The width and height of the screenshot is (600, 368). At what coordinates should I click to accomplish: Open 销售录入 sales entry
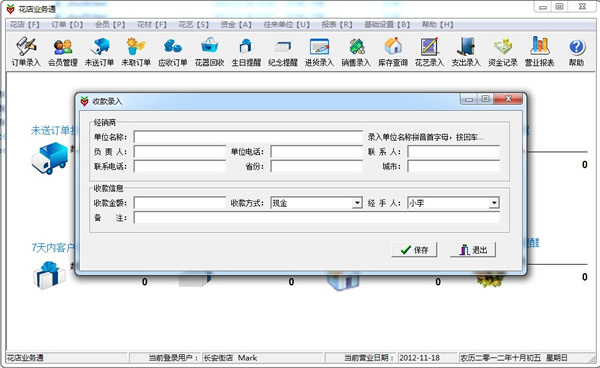tap(356, 52)
